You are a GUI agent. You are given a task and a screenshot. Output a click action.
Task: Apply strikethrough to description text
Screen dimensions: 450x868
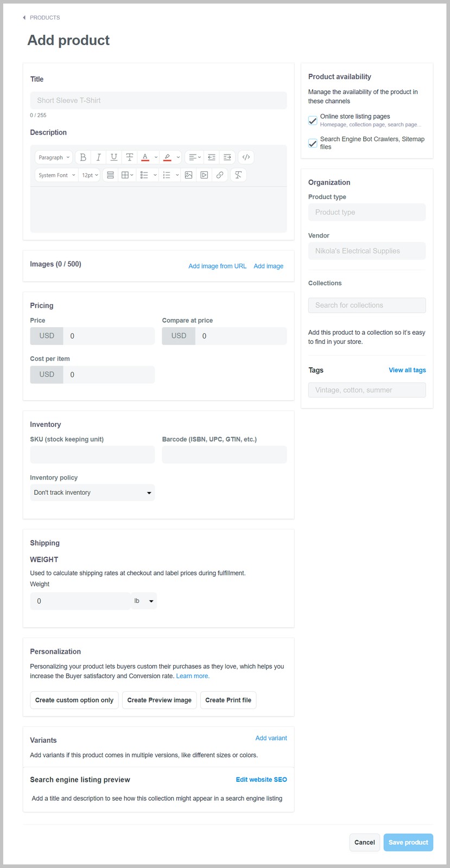129,157
